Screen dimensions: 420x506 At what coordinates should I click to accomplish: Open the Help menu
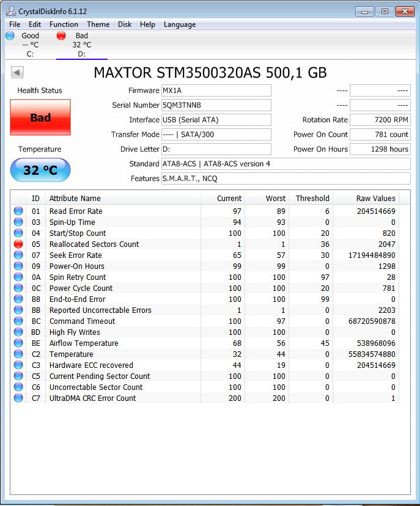click(147, 24)
